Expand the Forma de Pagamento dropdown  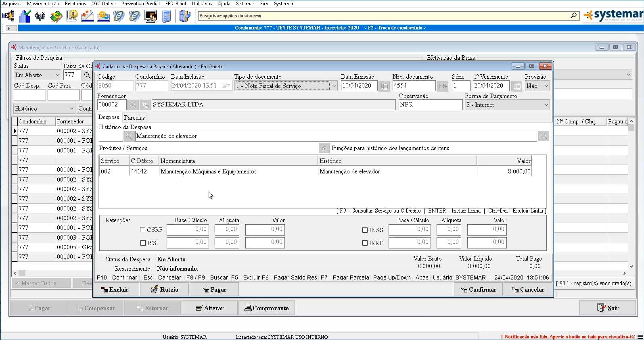point(546,105)
